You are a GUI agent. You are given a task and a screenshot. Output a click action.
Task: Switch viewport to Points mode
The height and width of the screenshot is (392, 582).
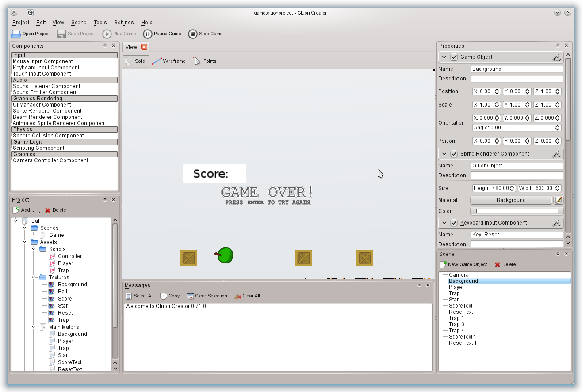point(205,61)
